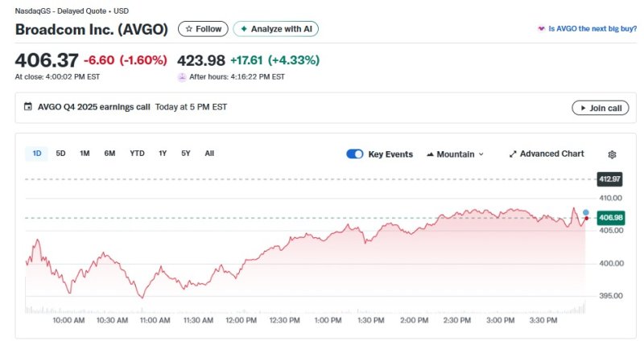Image resolution: width=644 pixels, height=345 pixels.
Task: Click Analyze with AI button
Action: 276,29
